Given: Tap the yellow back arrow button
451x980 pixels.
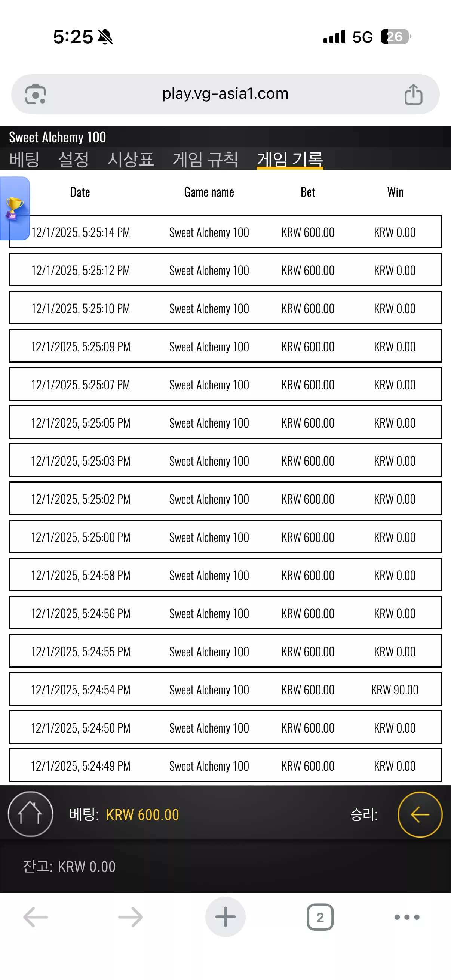Looking at the screenshot, I should pos(420,814).
